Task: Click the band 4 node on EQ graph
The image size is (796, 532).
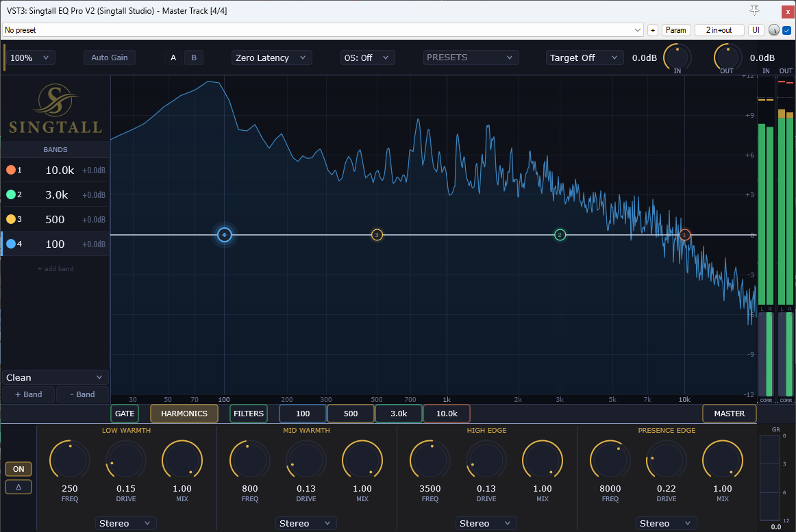Action: (225, 235)
